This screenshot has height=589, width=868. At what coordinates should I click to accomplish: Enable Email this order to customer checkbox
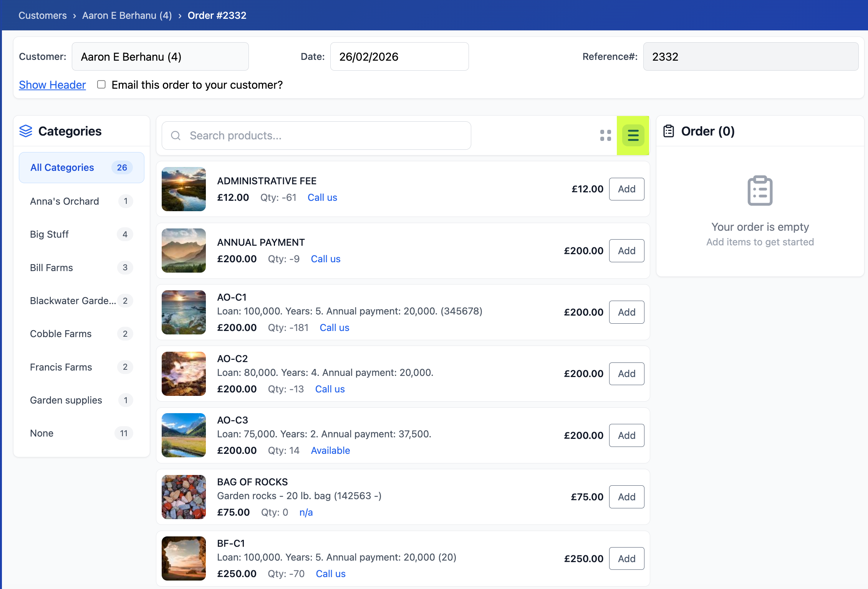point(101,84)
